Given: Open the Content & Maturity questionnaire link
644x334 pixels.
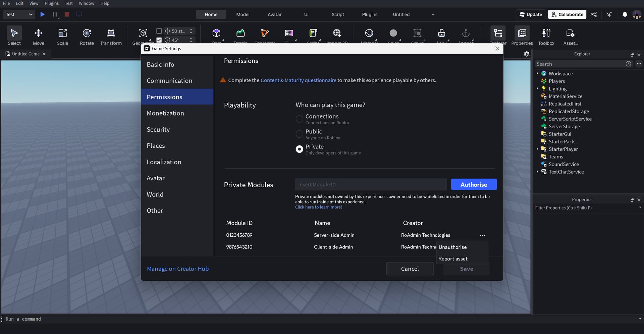Looking at the screenshot, I should [298, 80].
